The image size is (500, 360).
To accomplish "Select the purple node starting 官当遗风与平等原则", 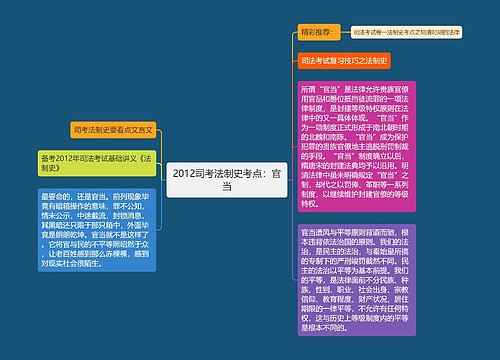I will tap(357, 280).
